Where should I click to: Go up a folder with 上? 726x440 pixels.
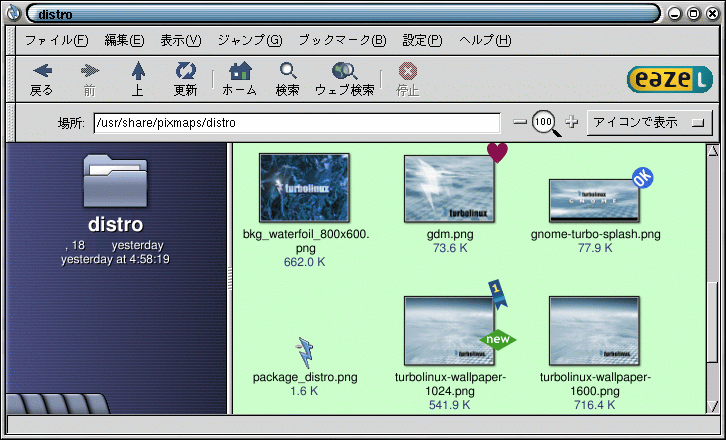138,80
